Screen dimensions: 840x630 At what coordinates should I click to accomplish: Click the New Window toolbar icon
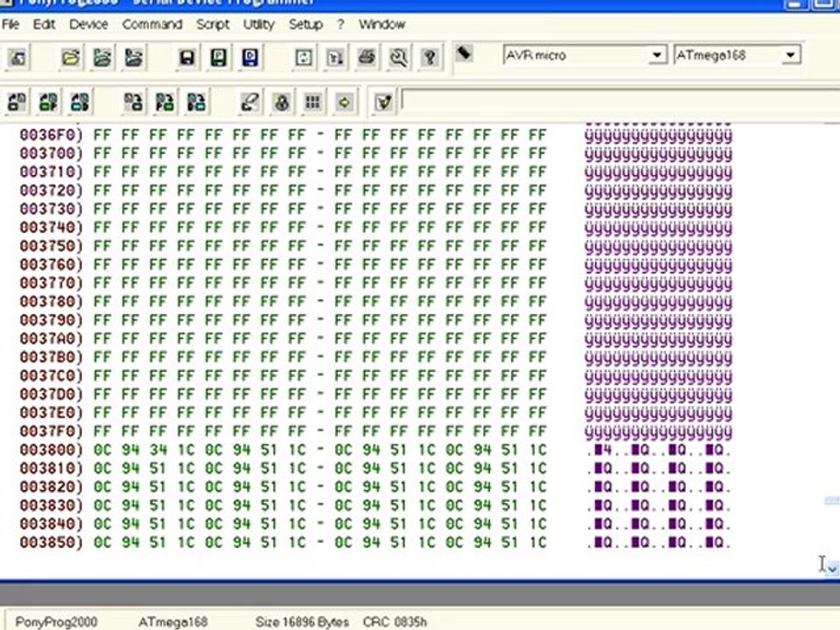(x=17, y=58)
